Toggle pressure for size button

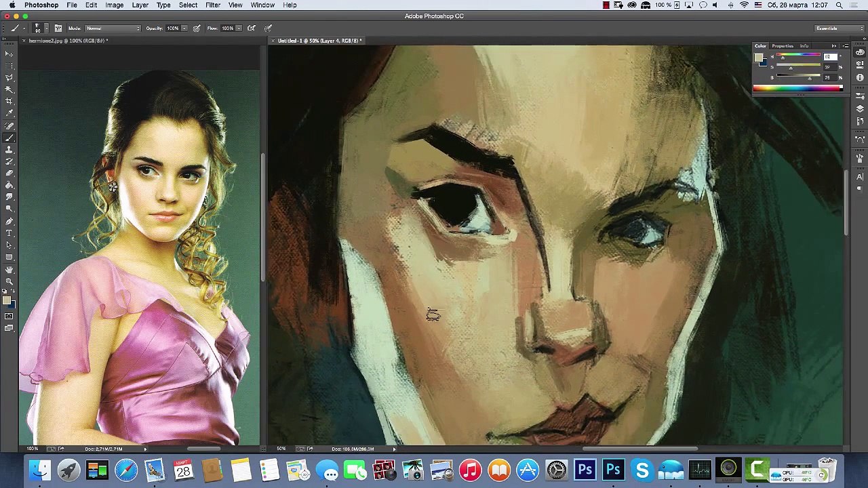click(269, 28)
